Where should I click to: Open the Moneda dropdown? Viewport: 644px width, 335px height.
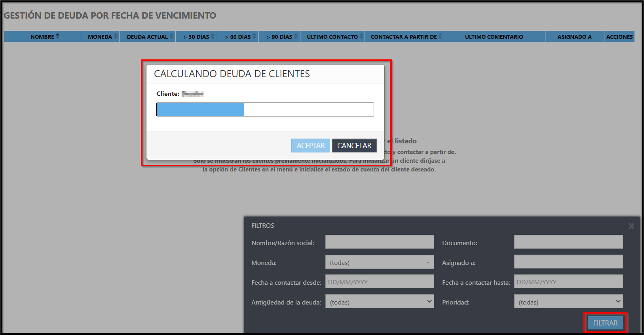click(380, 262)
